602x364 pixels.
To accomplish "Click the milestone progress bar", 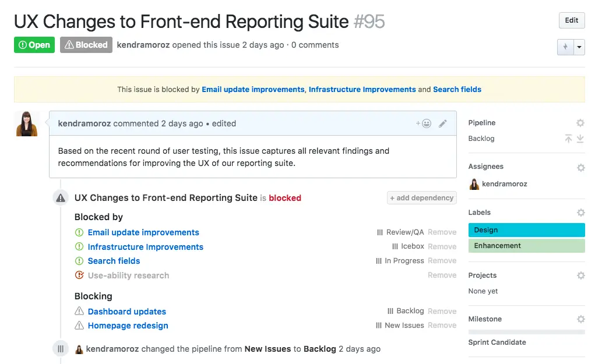I will (526, 332).
